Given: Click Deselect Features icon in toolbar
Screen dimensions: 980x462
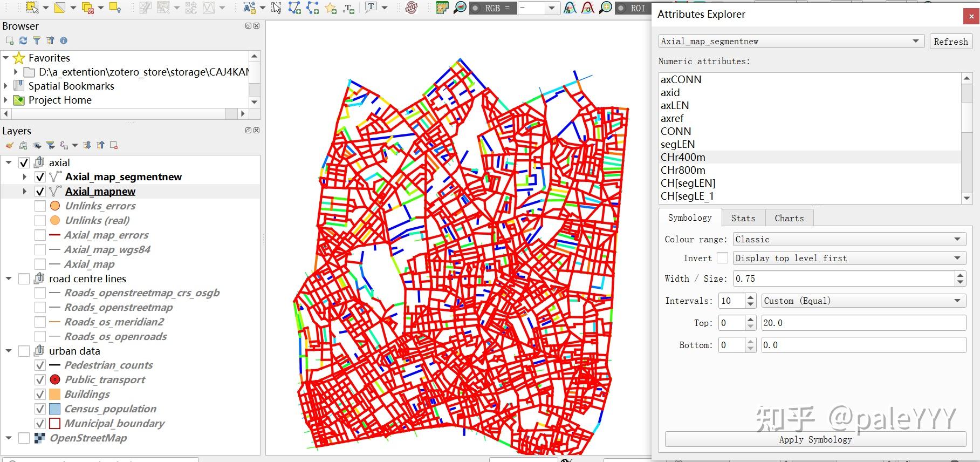Looking at the screenshot, I should pos(87,8).
